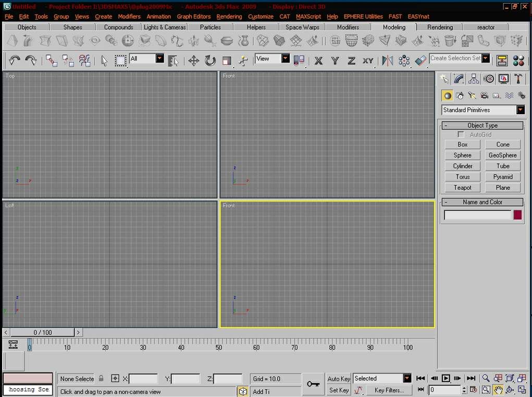Open the Key Filters... dialog

(389, 390)
